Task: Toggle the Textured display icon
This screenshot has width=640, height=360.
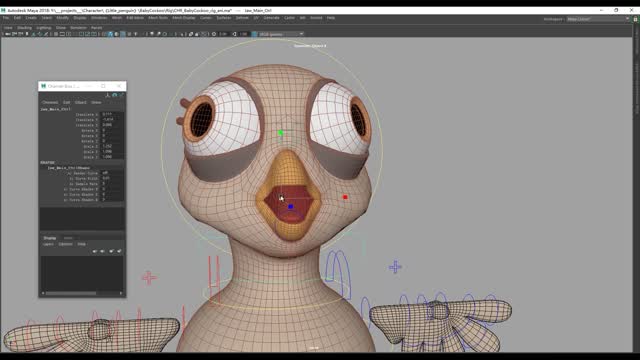Action: [x=129, y=34]
